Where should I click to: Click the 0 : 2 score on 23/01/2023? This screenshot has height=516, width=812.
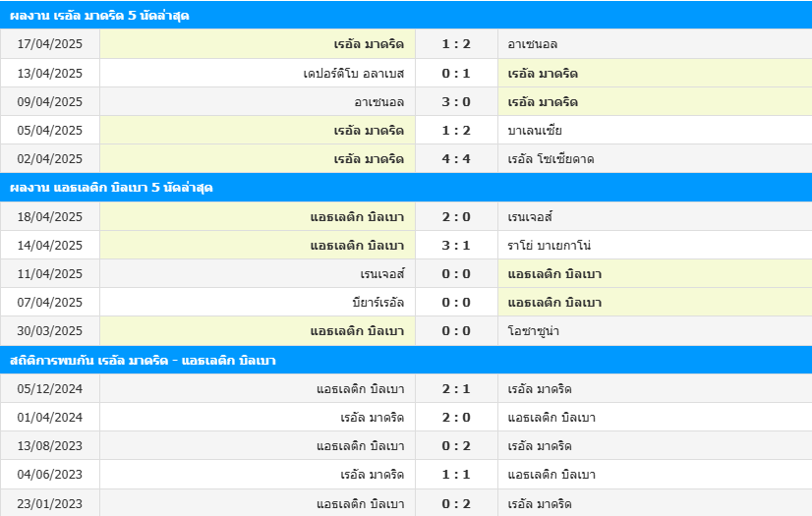[456, 503]
